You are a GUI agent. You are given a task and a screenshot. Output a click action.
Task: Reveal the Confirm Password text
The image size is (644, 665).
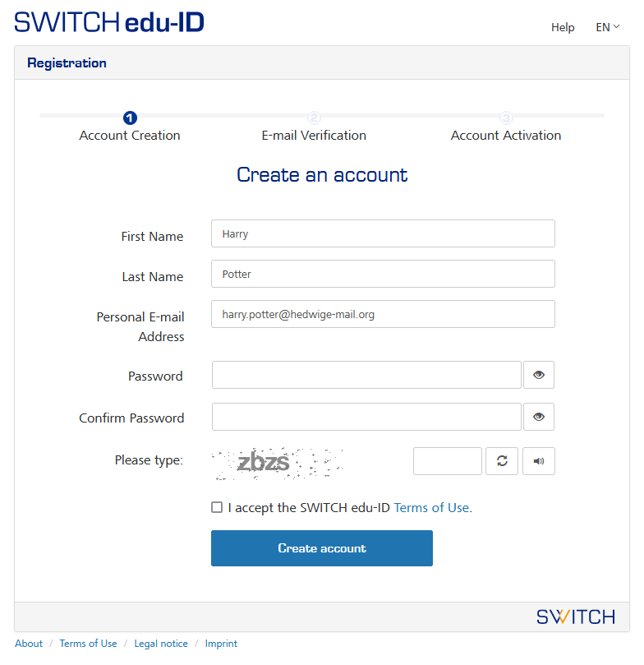[539, 417]
